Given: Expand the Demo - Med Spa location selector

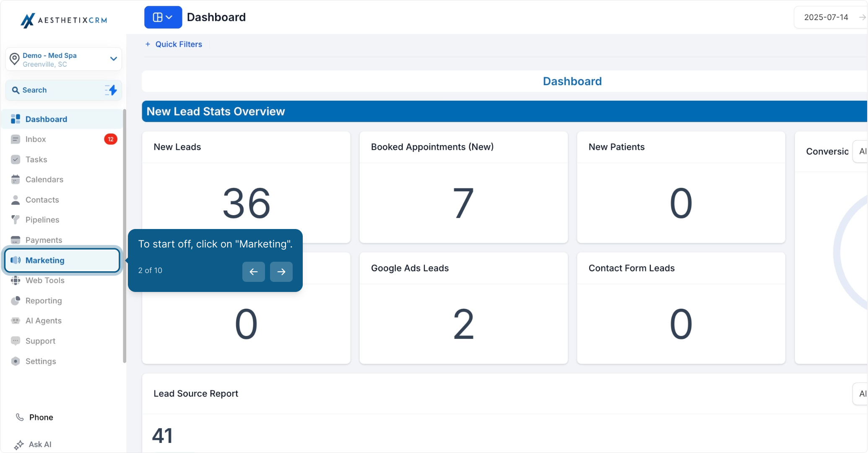Looking at the screenshot, I should 64,59.
